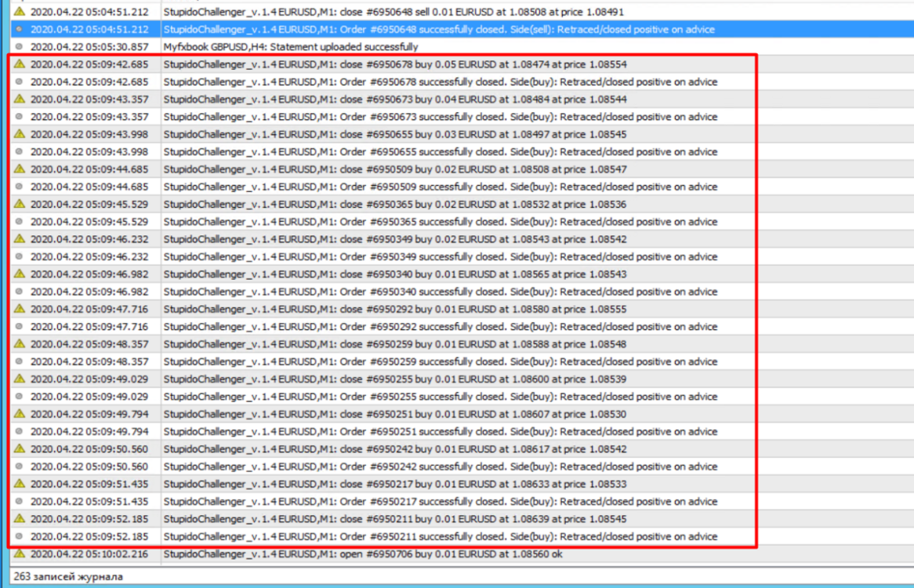This screenshot has width=914, height=588.
Task: Click warning icon of close #6950211 entry
Action: 20,519
